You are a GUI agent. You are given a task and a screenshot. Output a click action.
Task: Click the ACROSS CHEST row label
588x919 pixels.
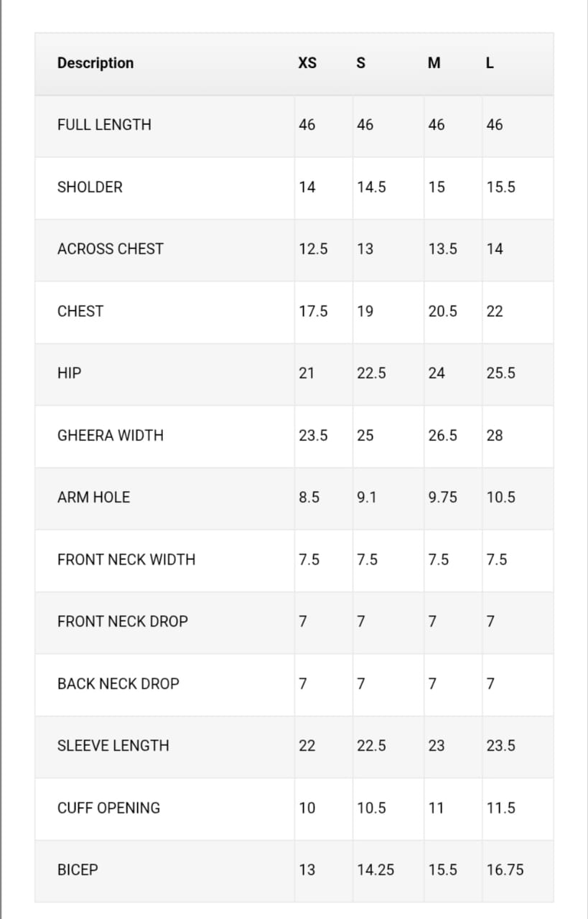tap(111, 249)
